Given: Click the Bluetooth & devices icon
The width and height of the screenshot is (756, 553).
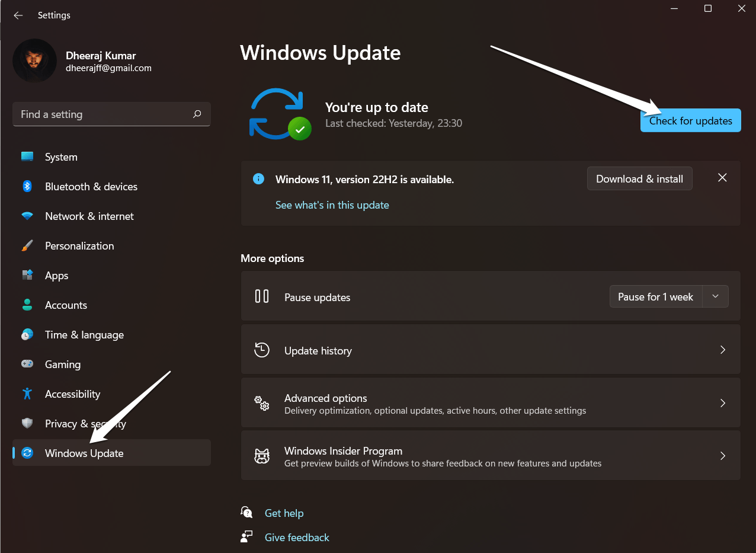Looking at the screenshot, I should (27, 186).
